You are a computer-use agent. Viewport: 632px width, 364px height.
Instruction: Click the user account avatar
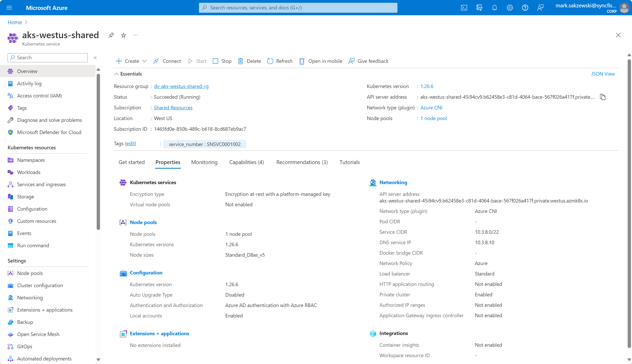pyautogui.click(x=624, y=8)
